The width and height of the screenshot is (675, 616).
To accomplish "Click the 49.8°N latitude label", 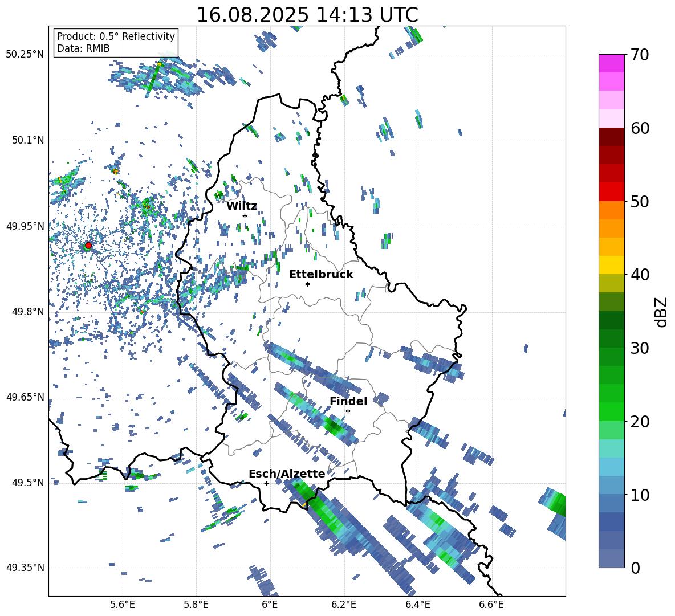I will [27, 312].
